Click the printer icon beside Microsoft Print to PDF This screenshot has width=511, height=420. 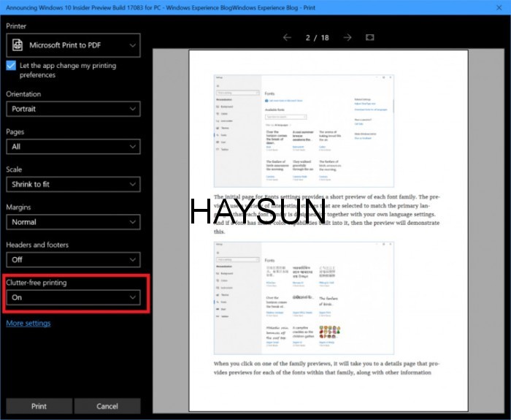coord(18,46)
